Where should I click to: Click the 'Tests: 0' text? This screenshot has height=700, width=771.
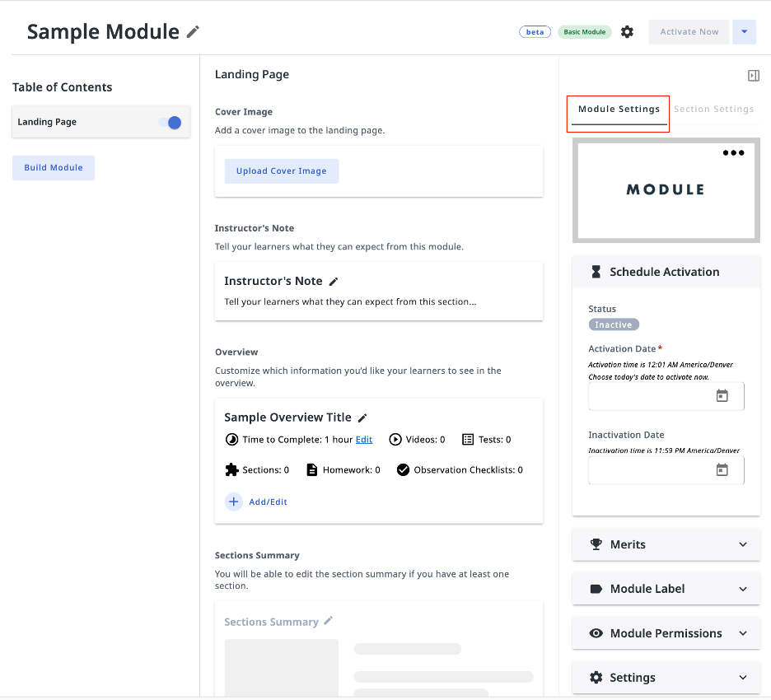click(495, 440)
